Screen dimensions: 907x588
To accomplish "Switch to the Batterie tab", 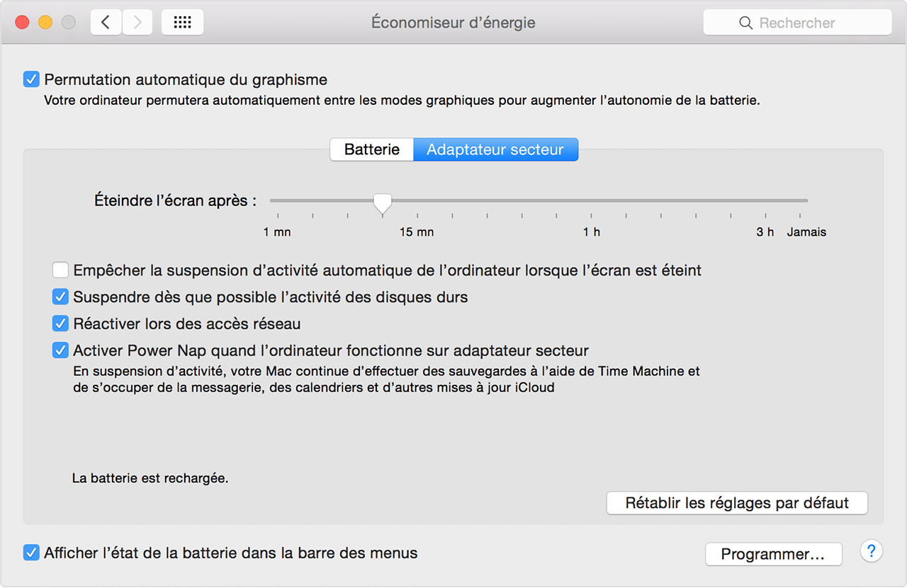I will click(372, 149).
